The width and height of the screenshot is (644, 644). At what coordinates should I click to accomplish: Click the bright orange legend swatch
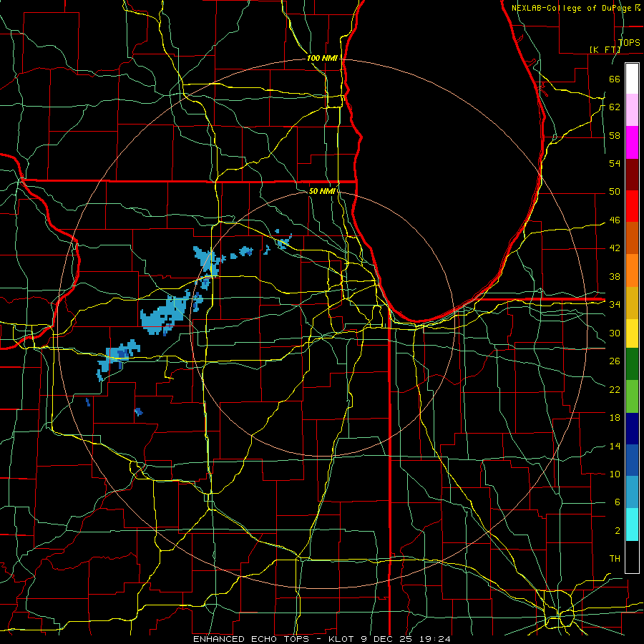[632, 270]
